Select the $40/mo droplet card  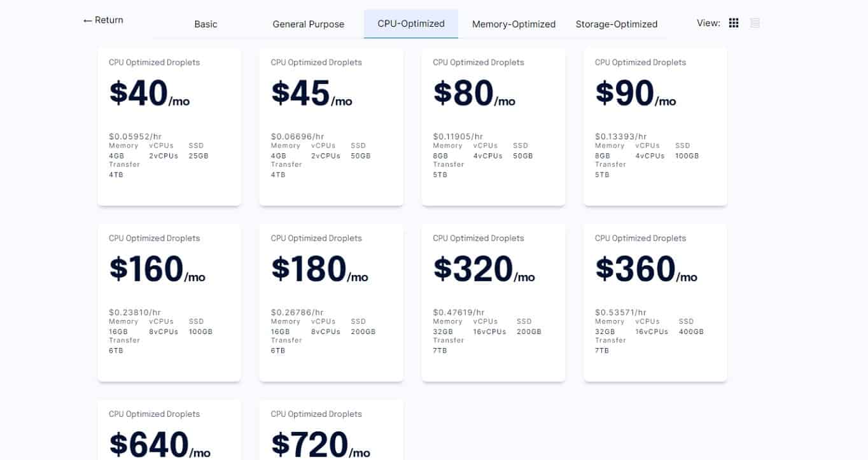169,126
